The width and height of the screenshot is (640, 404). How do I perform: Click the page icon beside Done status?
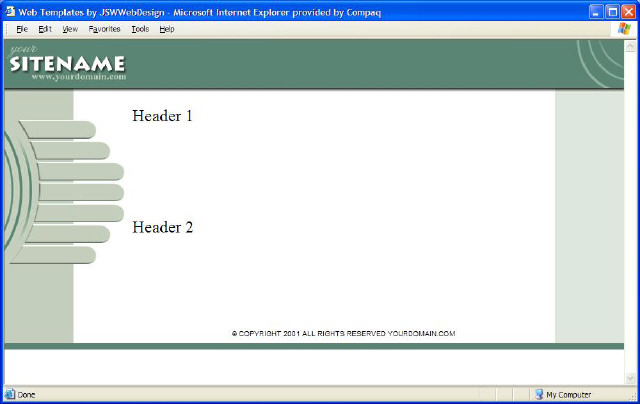tap(10, 394)
